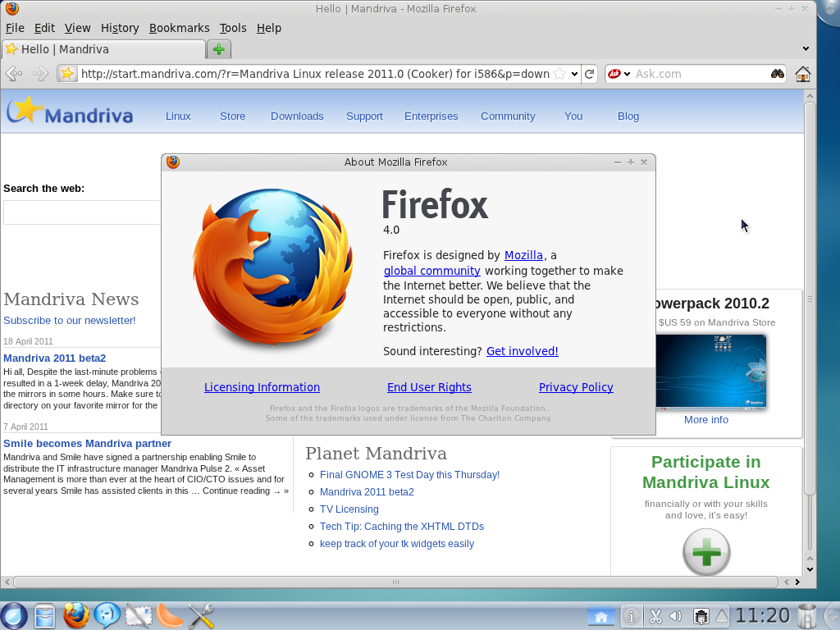Open the file manager taskbar icon
The height and width of the screenshot is (630, 840).
[45, 615]
